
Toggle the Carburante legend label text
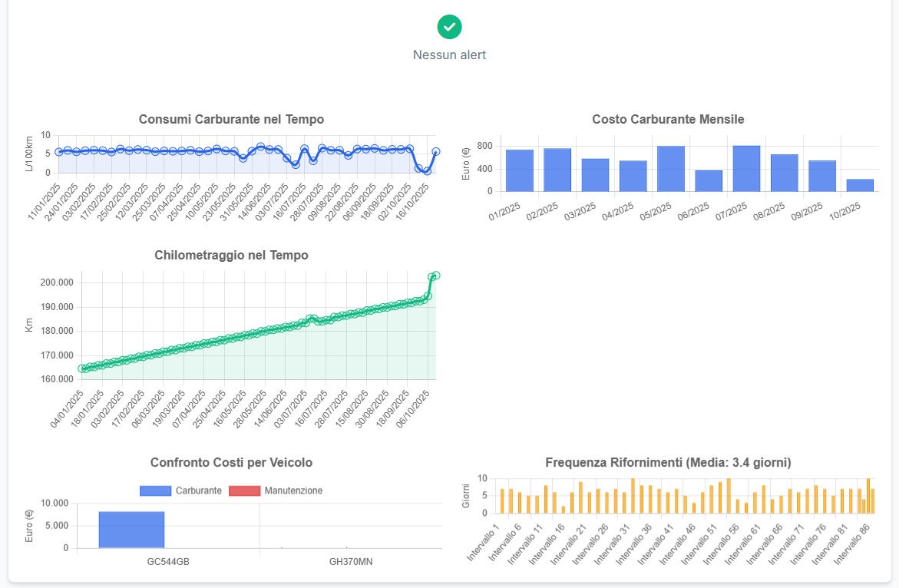coord(198,491)
